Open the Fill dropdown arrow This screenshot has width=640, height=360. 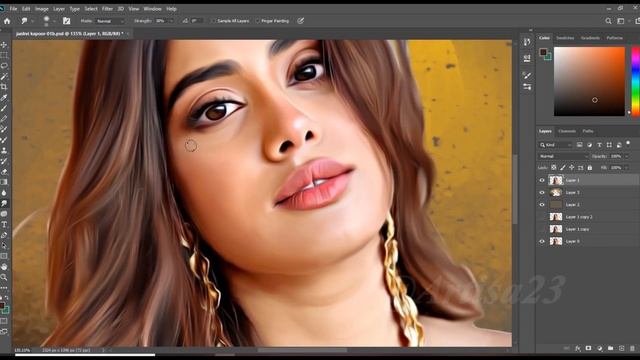627,168
